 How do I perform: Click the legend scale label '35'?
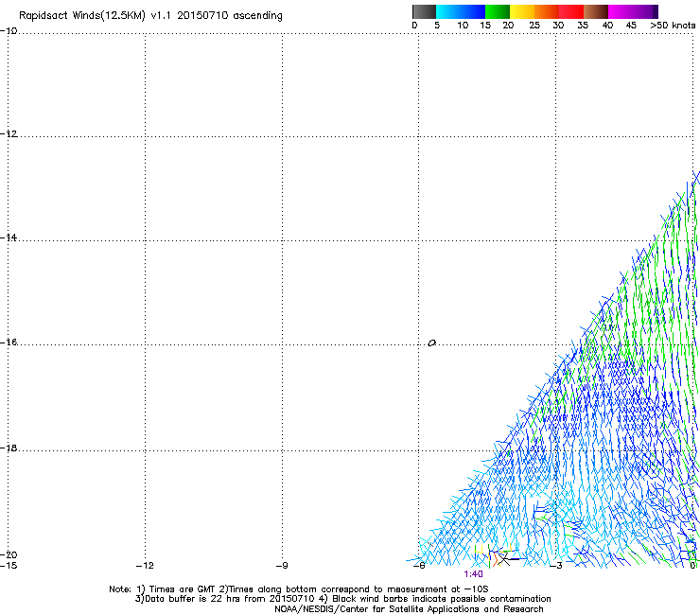(x=583, y=26)
